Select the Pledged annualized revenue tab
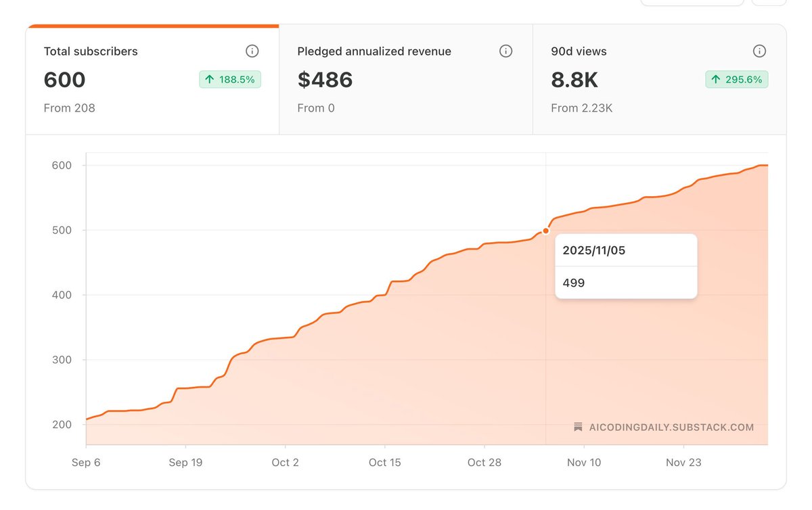The image size is (812, 510). coord(406,80)
